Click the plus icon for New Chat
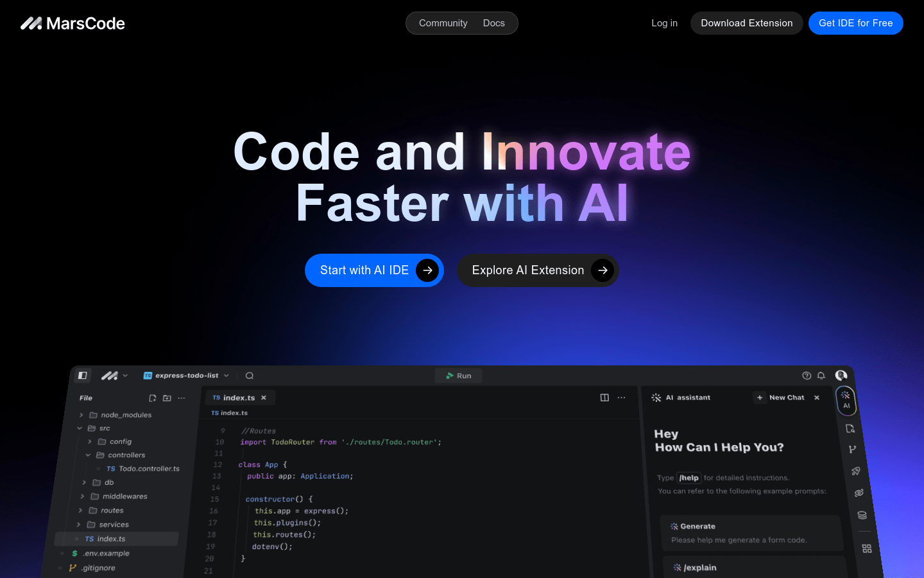Viewport: 924px width, 578px height. point(760,398)
